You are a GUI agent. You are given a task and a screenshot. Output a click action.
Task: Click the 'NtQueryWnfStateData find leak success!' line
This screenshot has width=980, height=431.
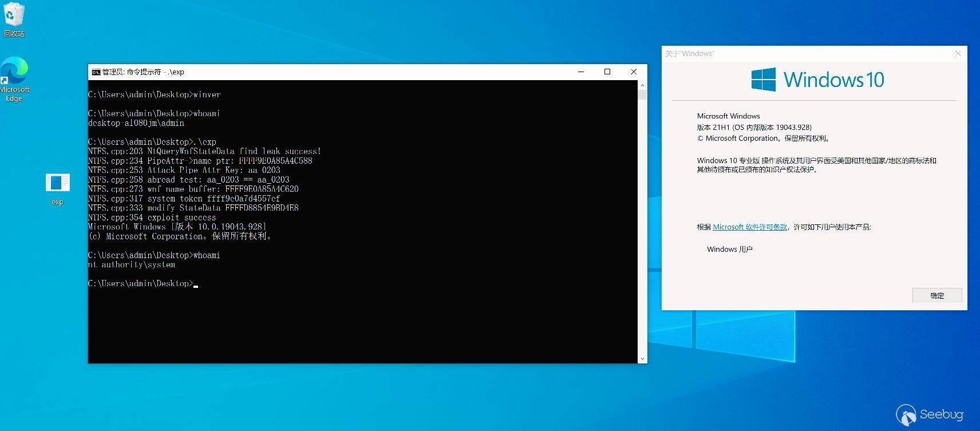[204, 151]
